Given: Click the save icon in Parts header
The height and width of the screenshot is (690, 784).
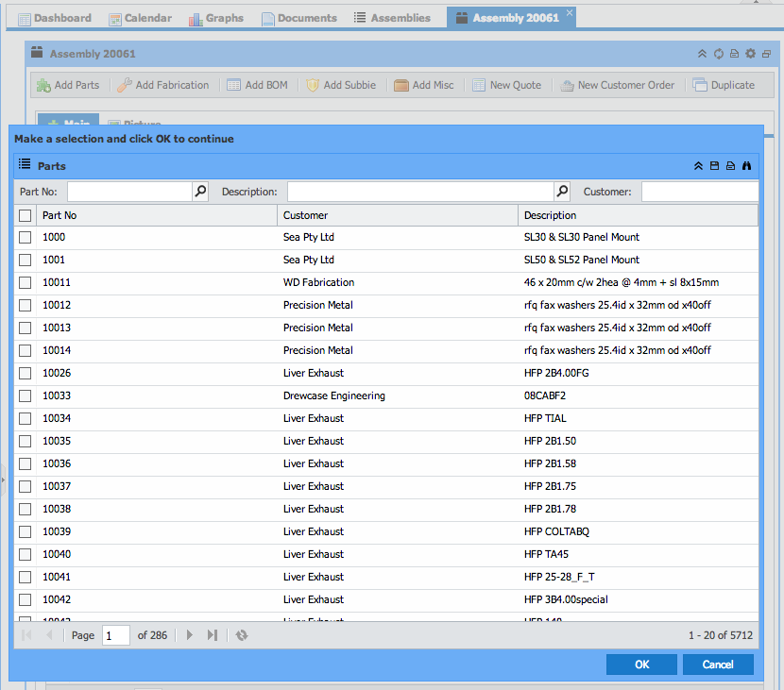Looking at the screenshot, I should pyautogui.click(x=714, y=166).
